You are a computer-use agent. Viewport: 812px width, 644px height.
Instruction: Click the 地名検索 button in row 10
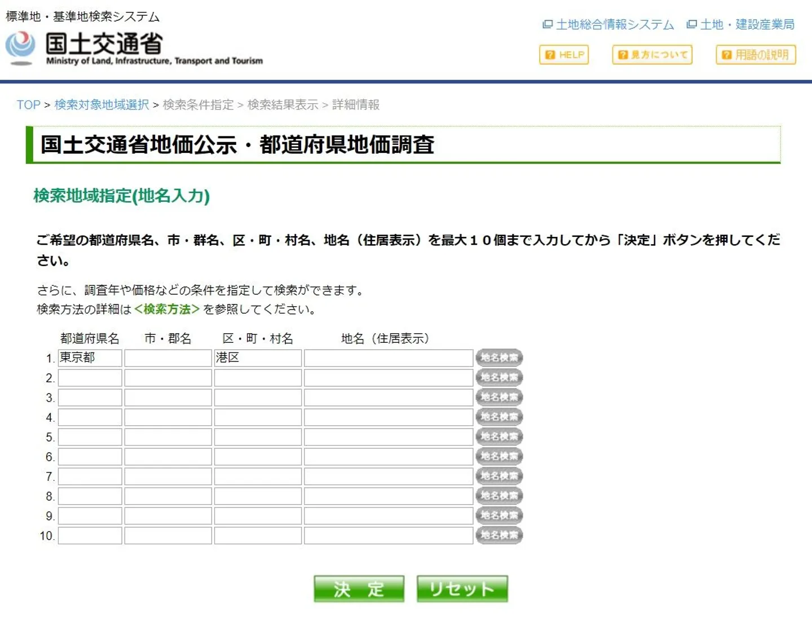pos(499,535)
